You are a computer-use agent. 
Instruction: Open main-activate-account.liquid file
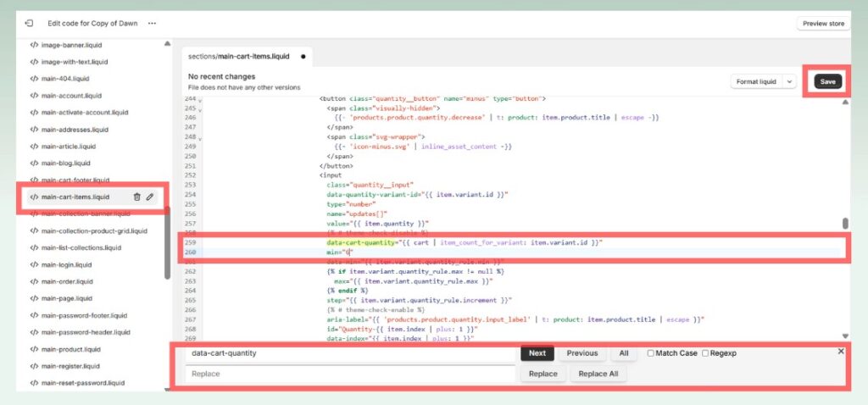click(85, 113)
